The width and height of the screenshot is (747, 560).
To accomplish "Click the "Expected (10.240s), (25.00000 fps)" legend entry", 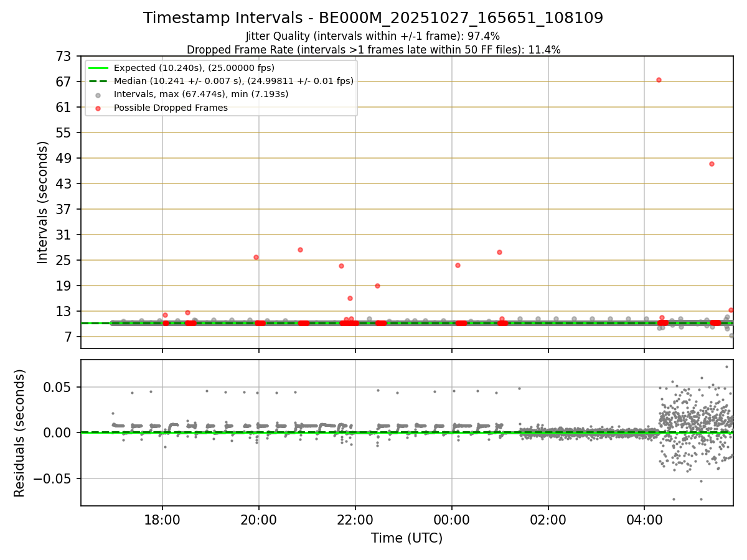I will pos(194,68).
